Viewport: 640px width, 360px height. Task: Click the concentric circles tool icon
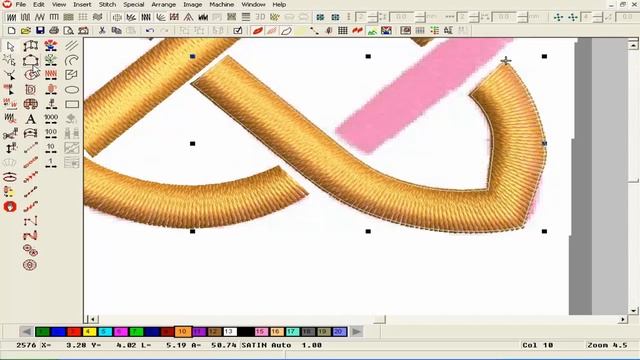pyautogui.click(x=30, y=265)
